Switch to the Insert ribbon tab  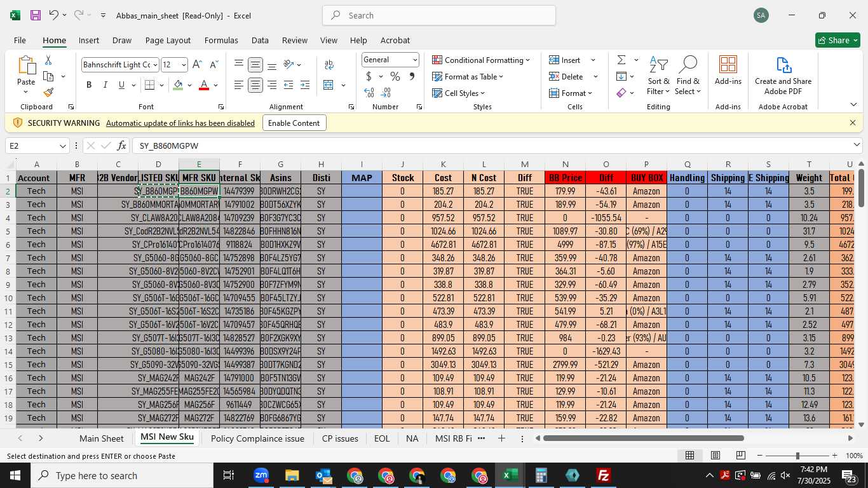[x=89, y=40]
